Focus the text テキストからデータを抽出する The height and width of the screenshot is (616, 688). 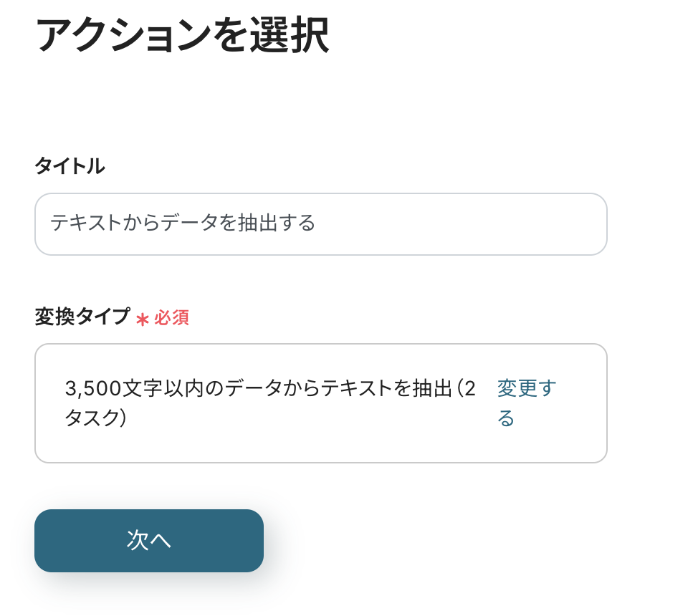coord(183,223)
